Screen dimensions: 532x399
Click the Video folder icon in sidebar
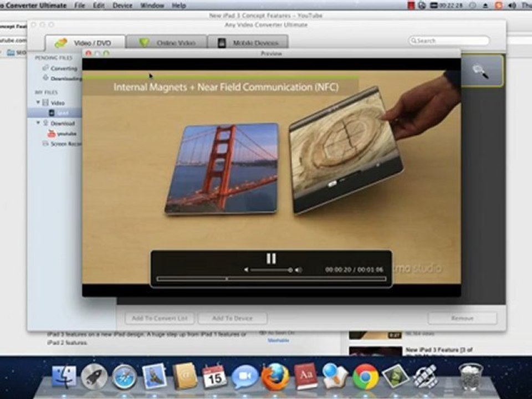tap(45, 102)
